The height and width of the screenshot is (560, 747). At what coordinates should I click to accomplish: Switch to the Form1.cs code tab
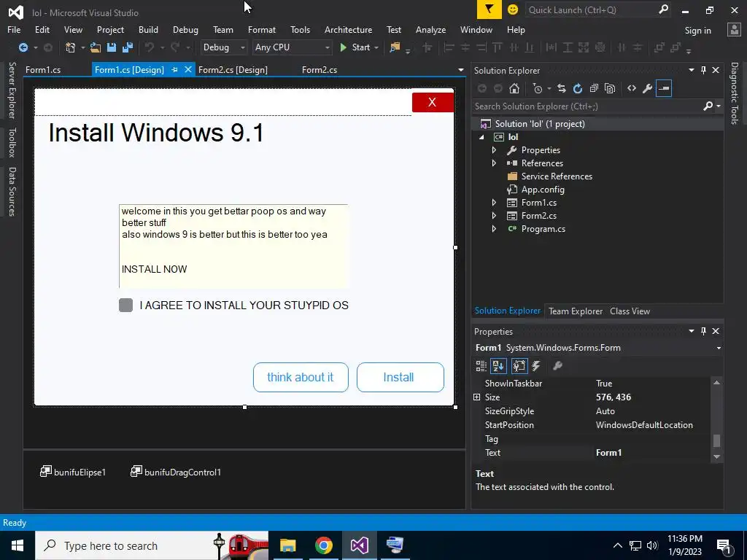(x=43, y=70)
